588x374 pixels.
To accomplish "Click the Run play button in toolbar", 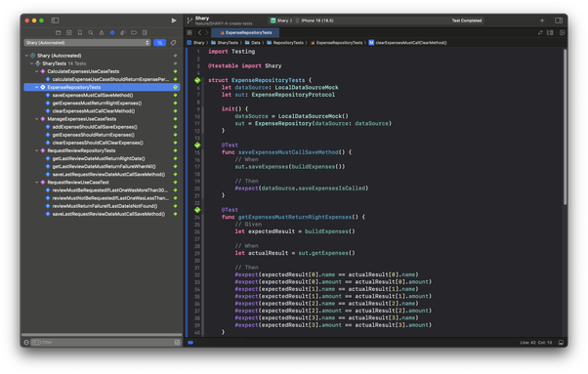I will tap(174, 21).
